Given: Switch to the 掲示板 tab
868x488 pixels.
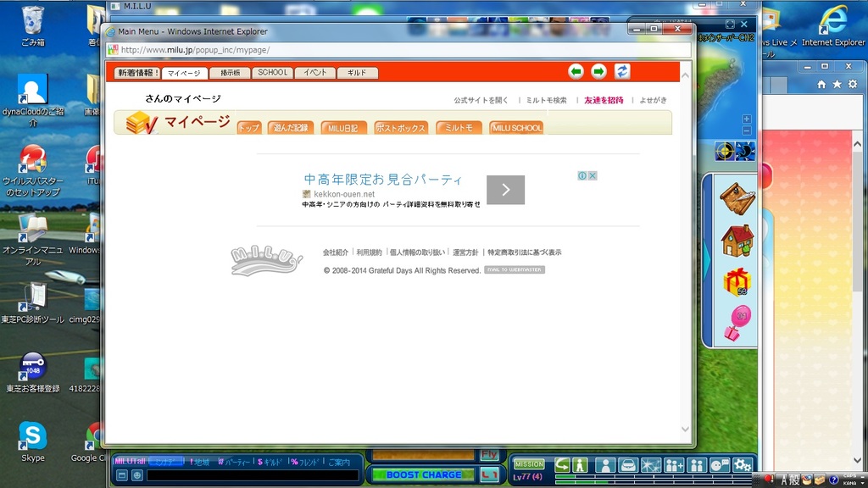Looking at the screenshot, I should (x=230, y=73).
